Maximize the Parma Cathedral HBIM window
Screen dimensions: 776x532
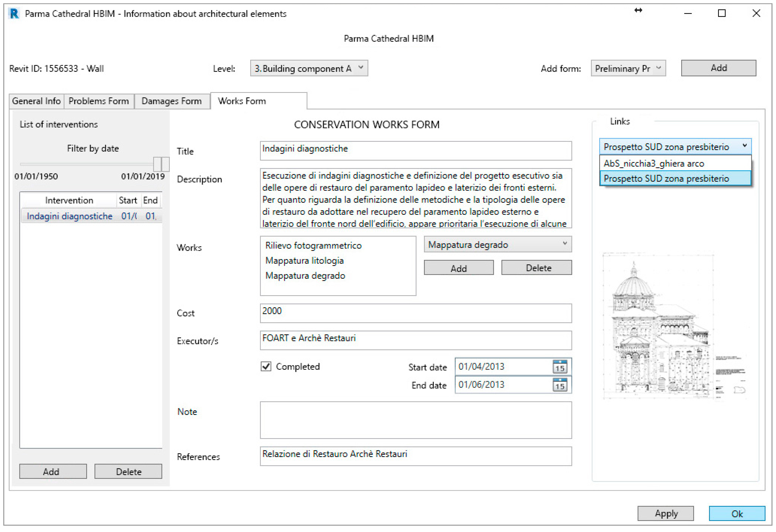[722, 13]
